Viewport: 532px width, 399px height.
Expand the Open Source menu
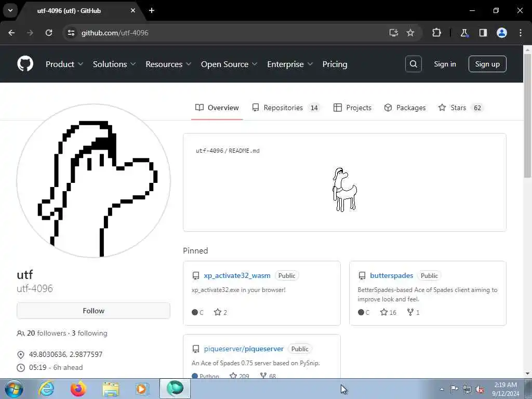click(x=229, y=64)
